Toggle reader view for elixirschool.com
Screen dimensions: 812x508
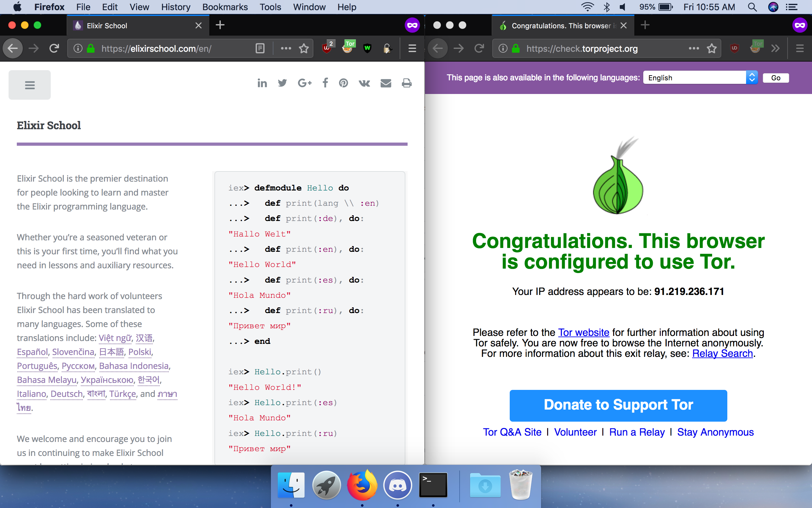click(260, 48)
